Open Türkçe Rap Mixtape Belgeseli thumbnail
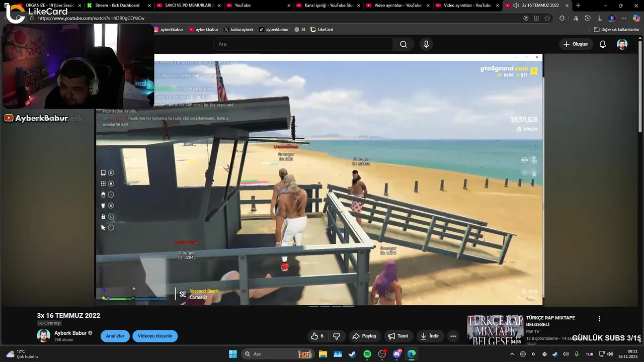 pos(495,330)
